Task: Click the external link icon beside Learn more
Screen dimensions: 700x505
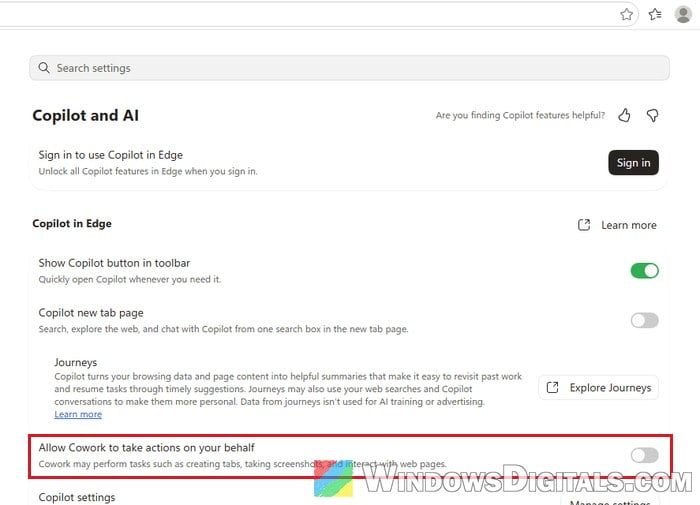Action: [x=584, y=225]
